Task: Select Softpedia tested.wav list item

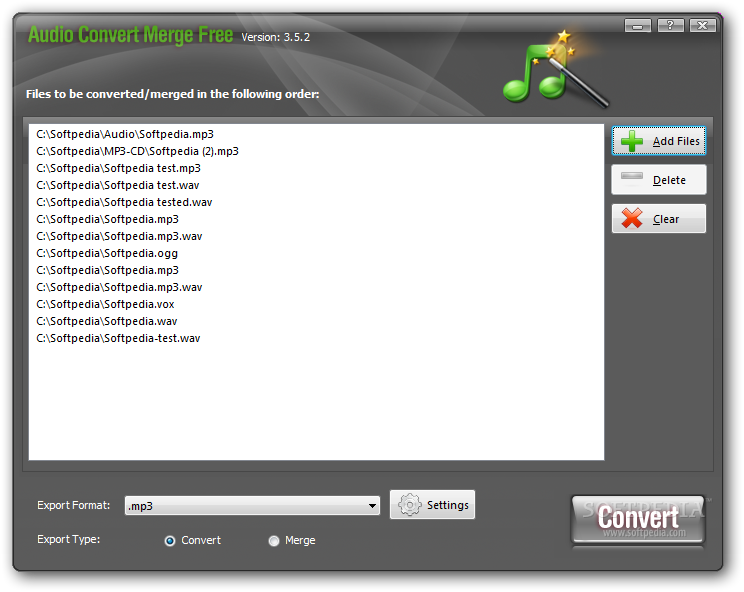Action: 124,202
